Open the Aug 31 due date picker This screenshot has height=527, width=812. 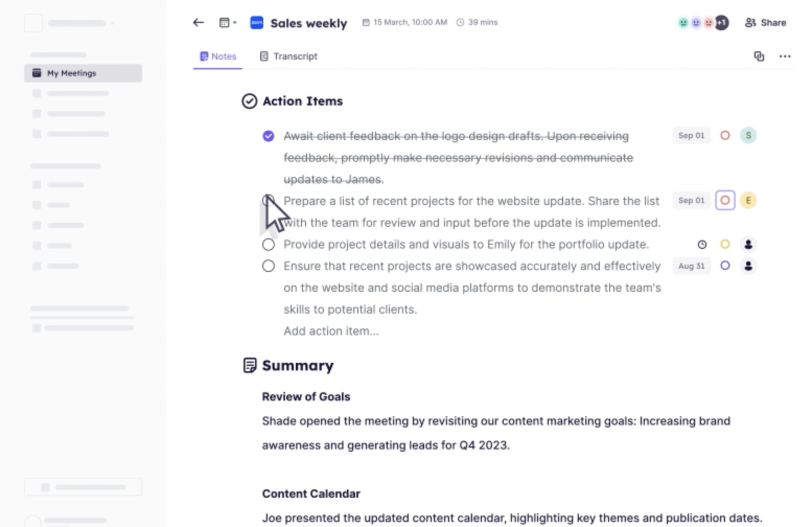pyautogui.click(x=691, y=266)
